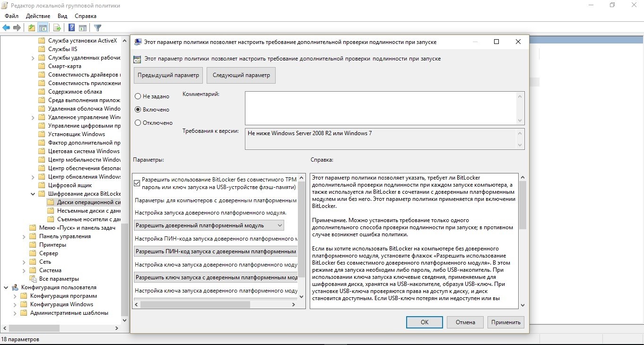Select Конфигурация Windows tree item
644x345 pixels.
tap(61, 304)
